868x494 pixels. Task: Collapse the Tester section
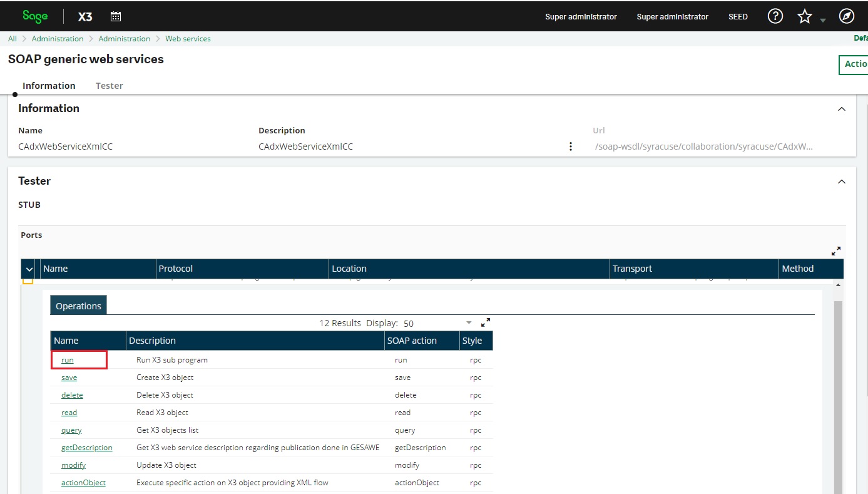pyautogui.click(x=841, y=182)
